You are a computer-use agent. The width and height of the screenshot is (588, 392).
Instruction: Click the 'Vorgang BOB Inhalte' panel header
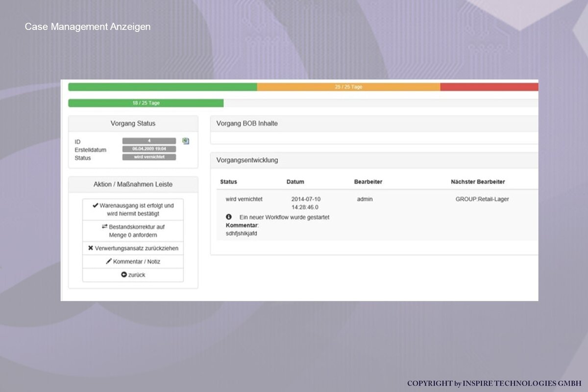tap(374, 123)
